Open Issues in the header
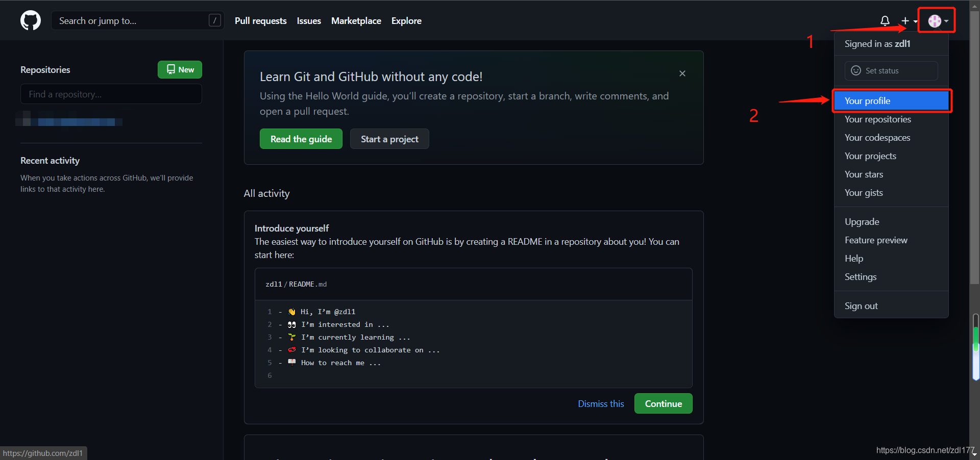The width and height of the screenshot is (980, 460). pyautogui.click(x=309, y=21)
